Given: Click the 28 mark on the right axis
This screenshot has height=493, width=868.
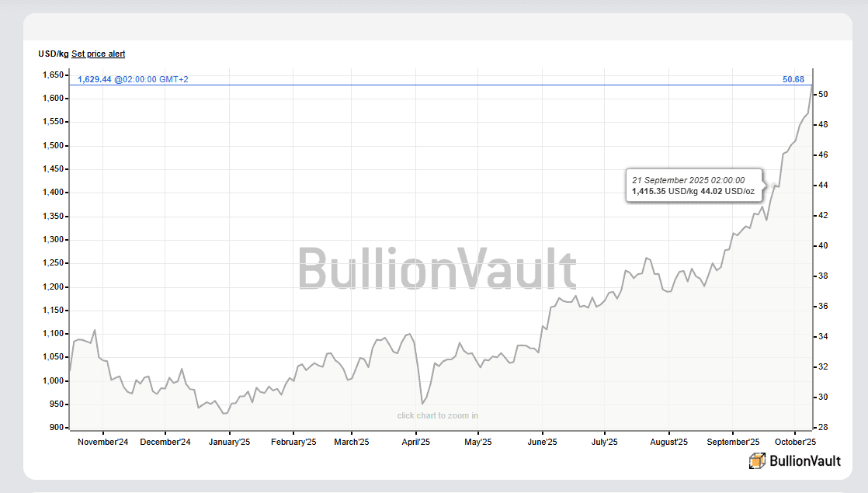Looking at the screenshot, I should click(823, 428).
